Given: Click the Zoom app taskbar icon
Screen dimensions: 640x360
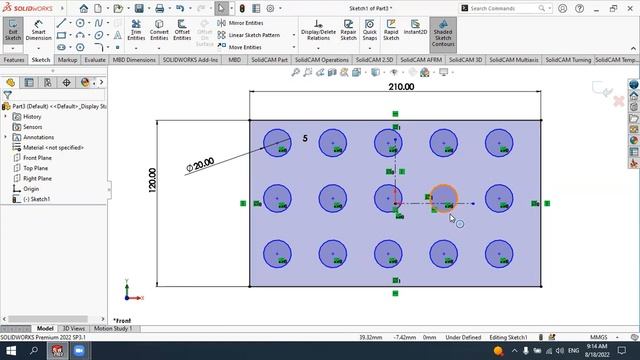Looking at the screenshot, I should tap(80, 351).
